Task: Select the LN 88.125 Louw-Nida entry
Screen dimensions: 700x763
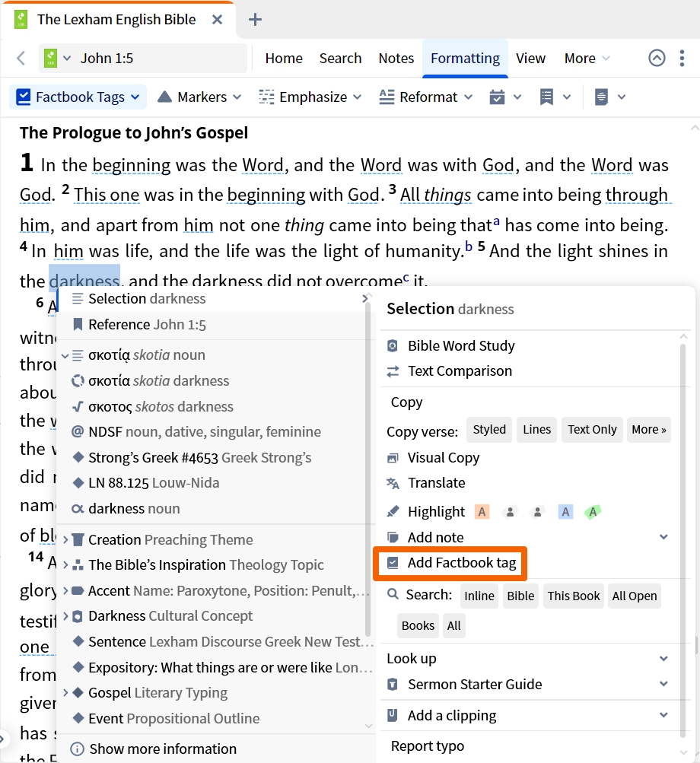Action: tap(154, 483)
